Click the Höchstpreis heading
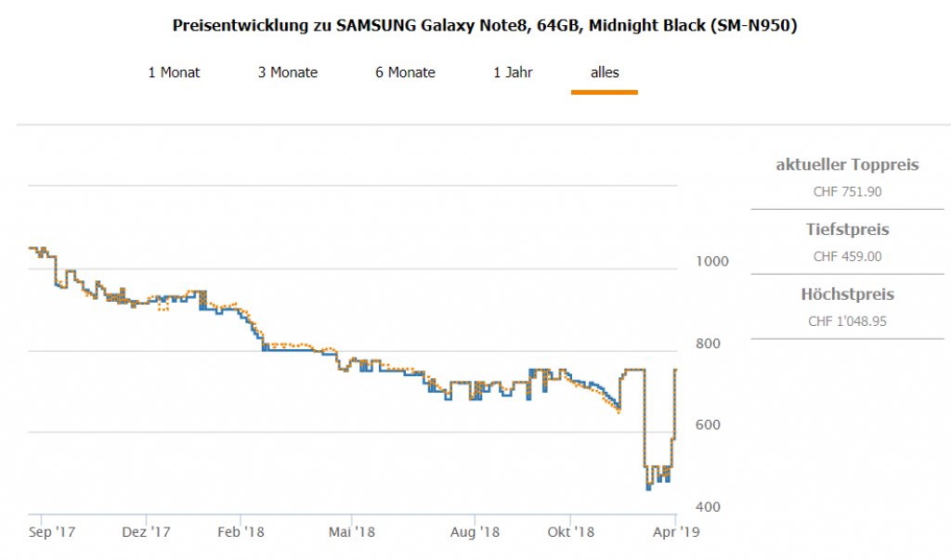Image resolution: width=951 pixels, height=560 pixels. (847, 294)
